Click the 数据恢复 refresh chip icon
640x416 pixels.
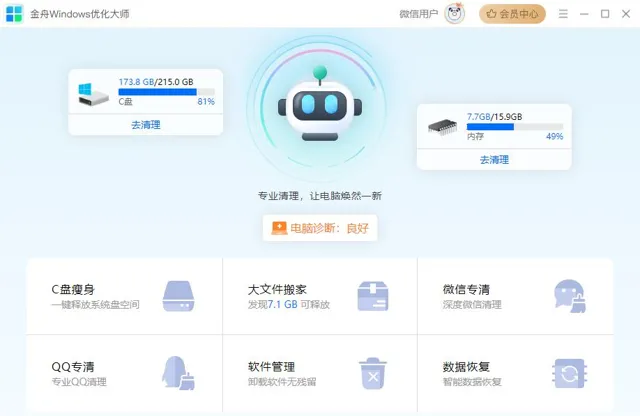pos(570,373)
